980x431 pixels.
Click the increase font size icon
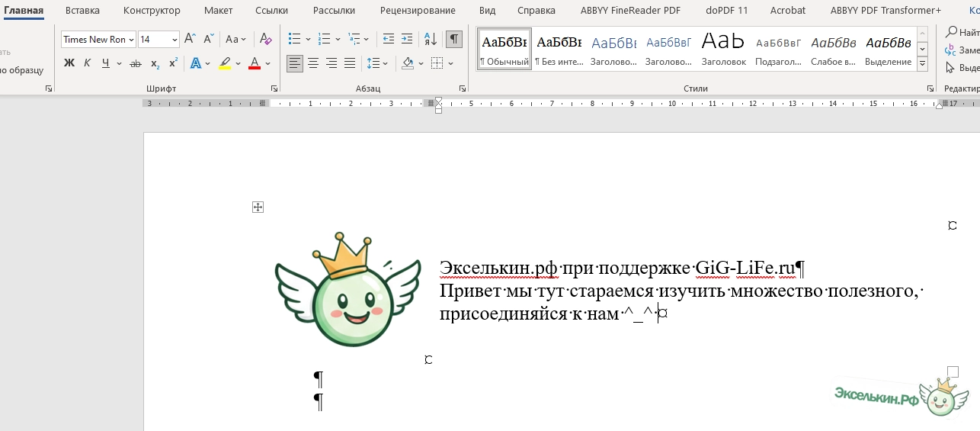[191, 39]
